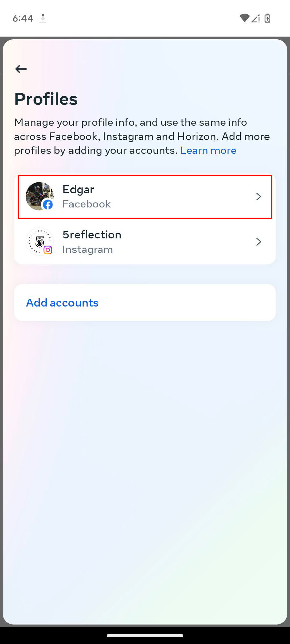The image size is (290, 644).
Task: Select the Edgar profile name
Action: [78, 190]
